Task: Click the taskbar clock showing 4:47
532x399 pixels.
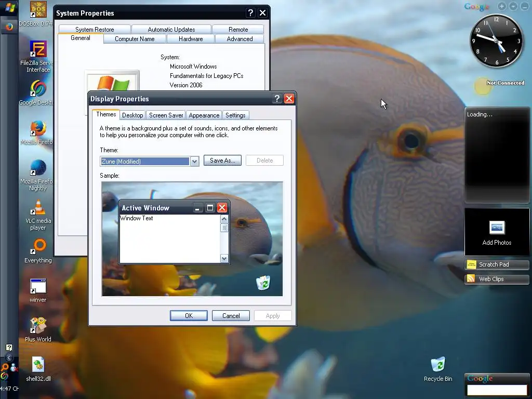Action: point(9,389)
